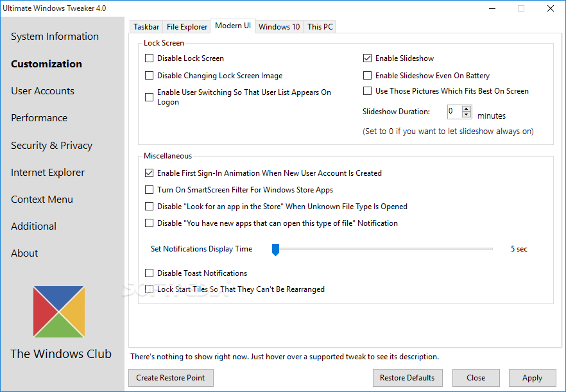This screenshot has width=566, height=392.
Task: Check Enable Slideshow Even On Battery
Action: (367, 76)
